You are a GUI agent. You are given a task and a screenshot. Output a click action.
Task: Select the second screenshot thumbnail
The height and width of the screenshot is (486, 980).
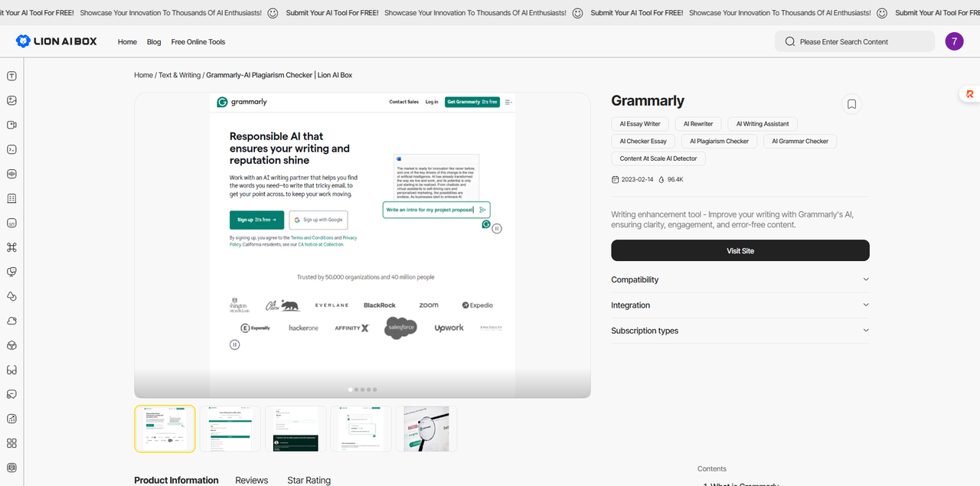(x=230, y=429)
